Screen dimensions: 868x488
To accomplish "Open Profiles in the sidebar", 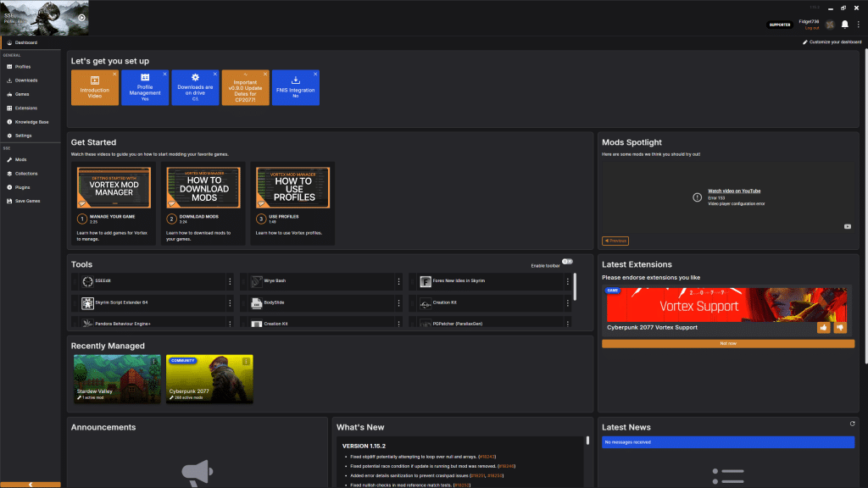I will click(x=31, y=66).
